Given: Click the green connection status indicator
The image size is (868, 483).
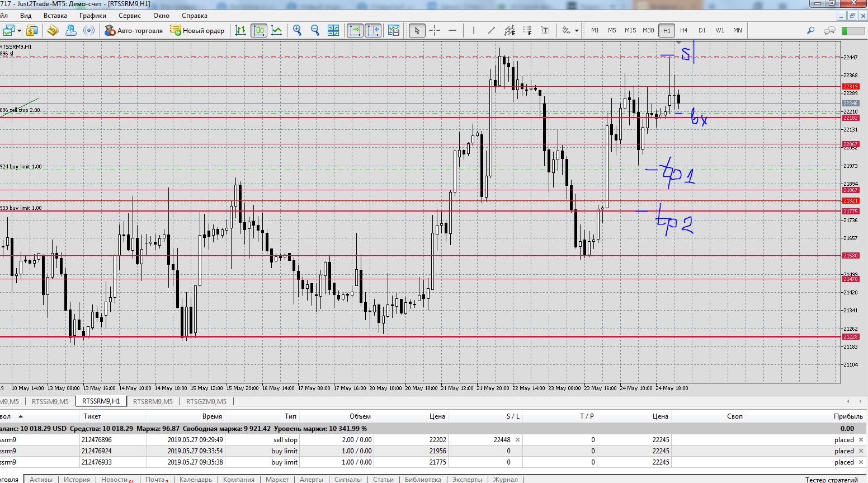Looking at the screenshot, I should (852, 30).
